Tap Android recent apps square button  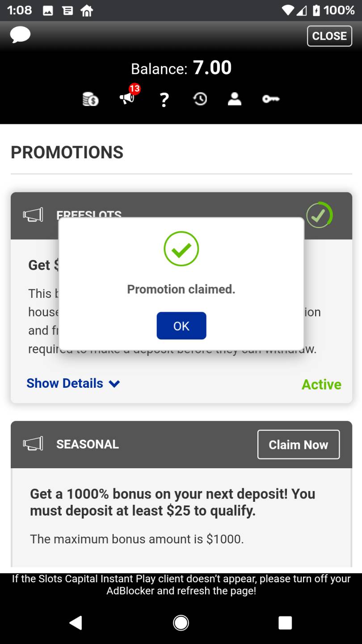(285, 623)
